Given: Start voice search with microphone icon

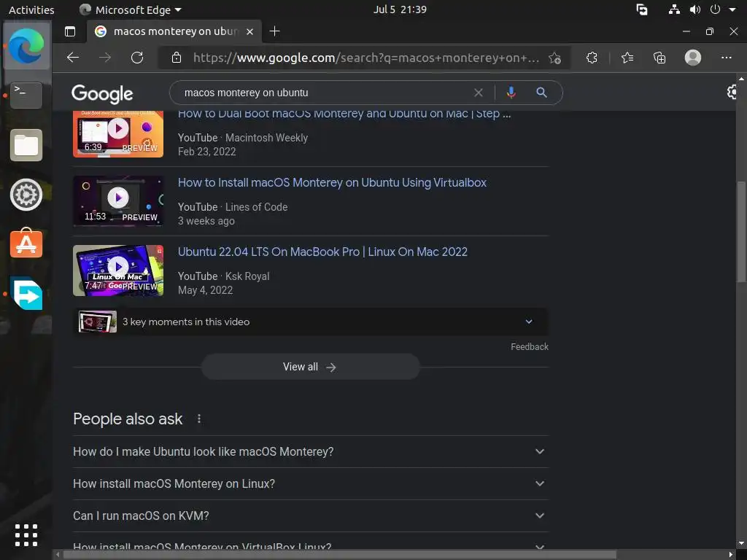Looking at the screenshot, I should 511,93.
